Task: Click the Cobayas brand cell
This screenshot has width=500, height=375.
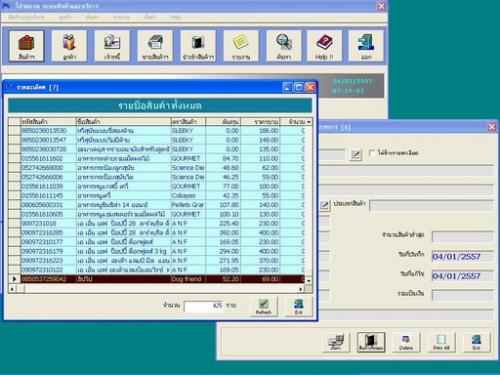Action: 188,195
